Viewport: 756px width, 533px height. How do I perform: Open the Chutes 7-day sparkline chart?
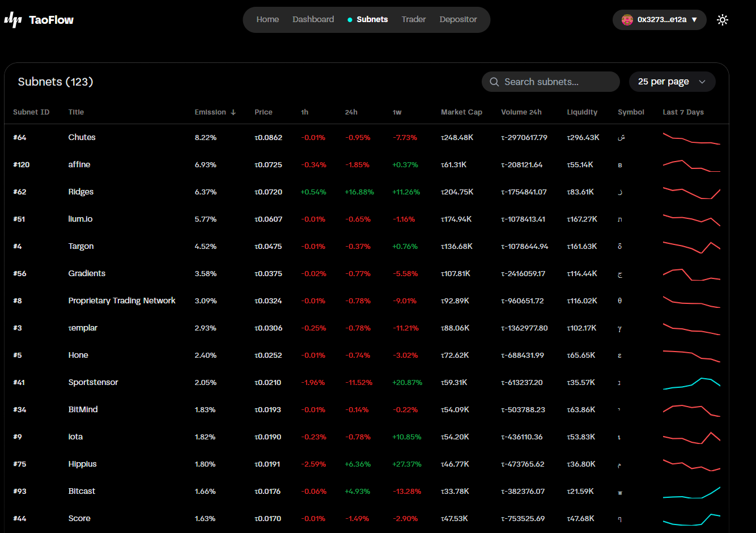point(691,138)
